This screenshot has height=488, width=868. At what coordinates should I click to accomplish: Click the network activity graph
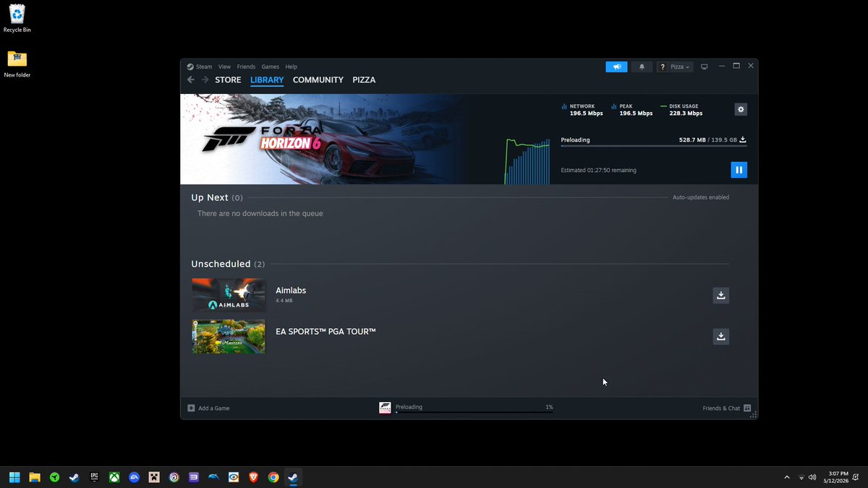(x=527, y=161)
